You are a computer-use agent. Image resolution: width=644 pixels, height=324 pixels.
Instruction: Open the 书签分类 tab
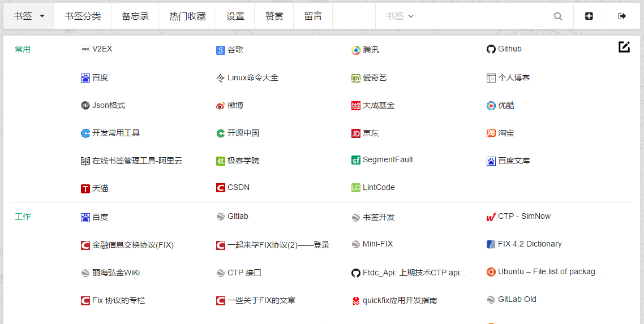point(83,16)
